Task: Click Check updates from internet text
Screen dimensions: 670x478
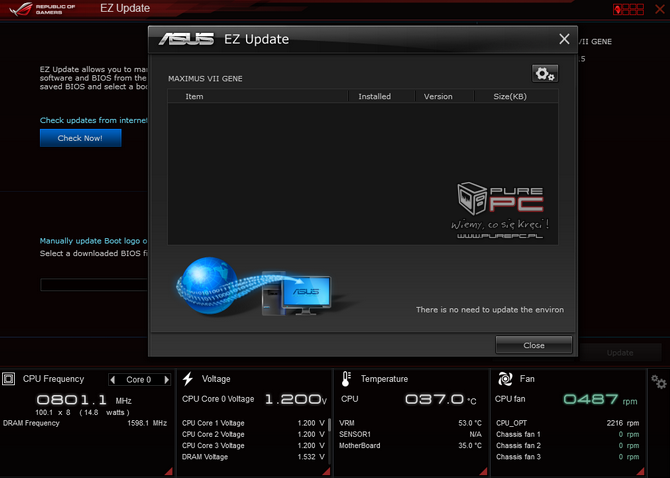Action: coord(94,120)
